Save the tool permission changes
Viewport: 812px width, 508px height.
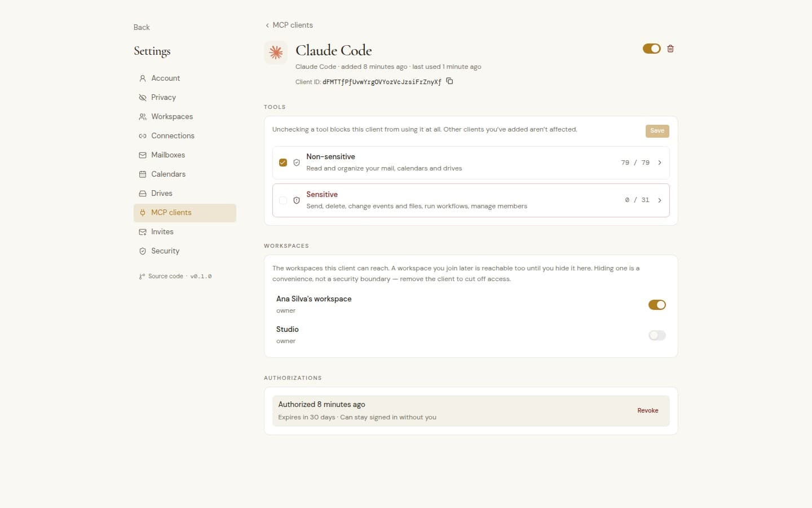click(x=657, y=131)
